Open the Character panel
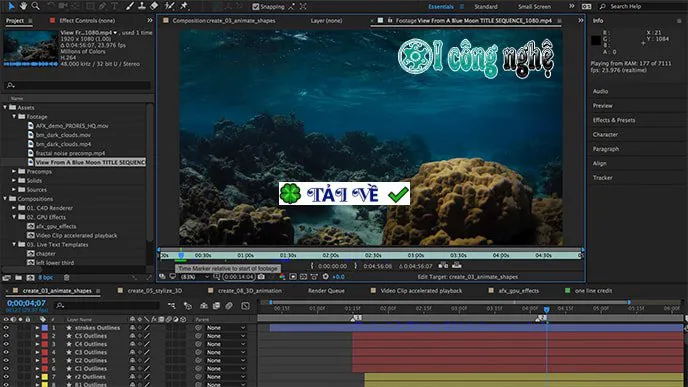Screen dimensions: 688x387 pyautogui.click(x=605, y=135)
